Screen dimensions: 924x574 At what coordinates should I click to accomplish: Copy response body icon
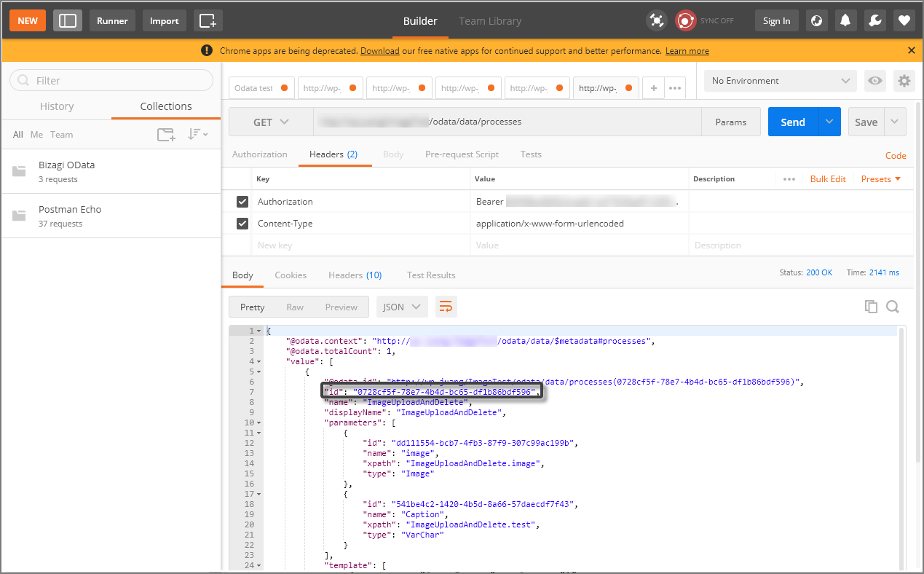click(x=871, y=307)
